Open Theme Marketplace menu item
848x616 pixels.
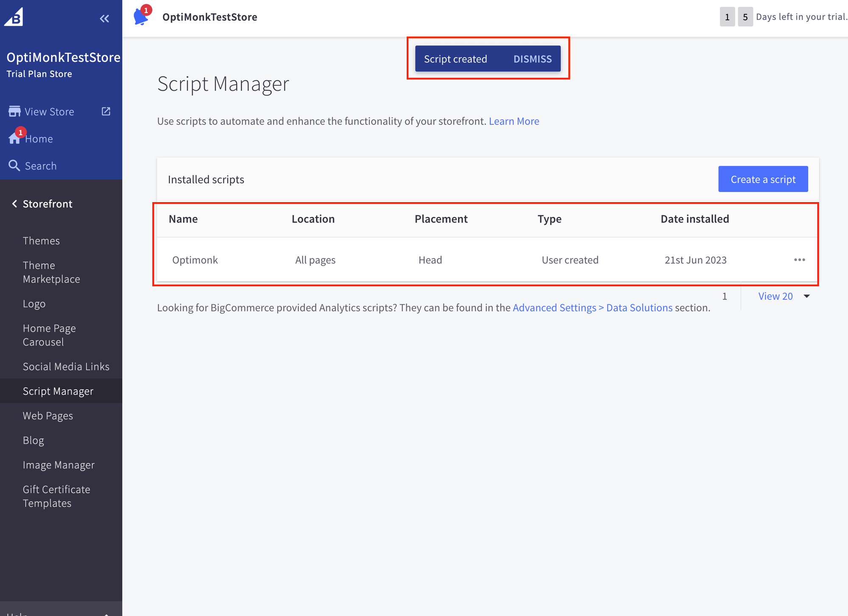pos(51,272)
